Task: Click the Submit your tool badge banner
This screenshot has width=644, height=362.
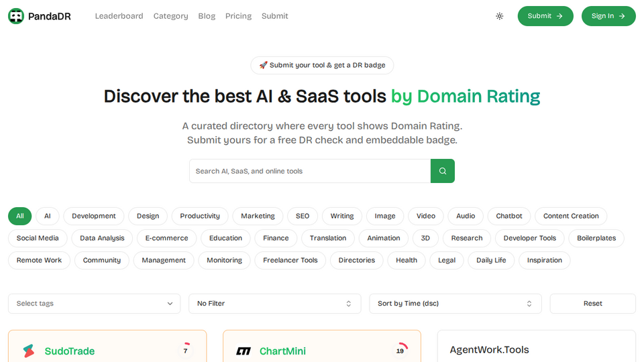Action: (322, 65)
